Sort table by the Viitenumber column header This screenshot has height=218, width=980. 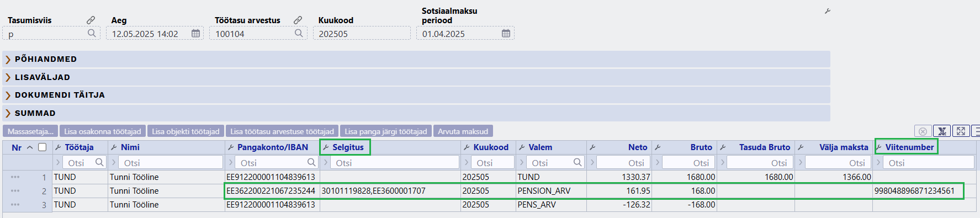909,147
